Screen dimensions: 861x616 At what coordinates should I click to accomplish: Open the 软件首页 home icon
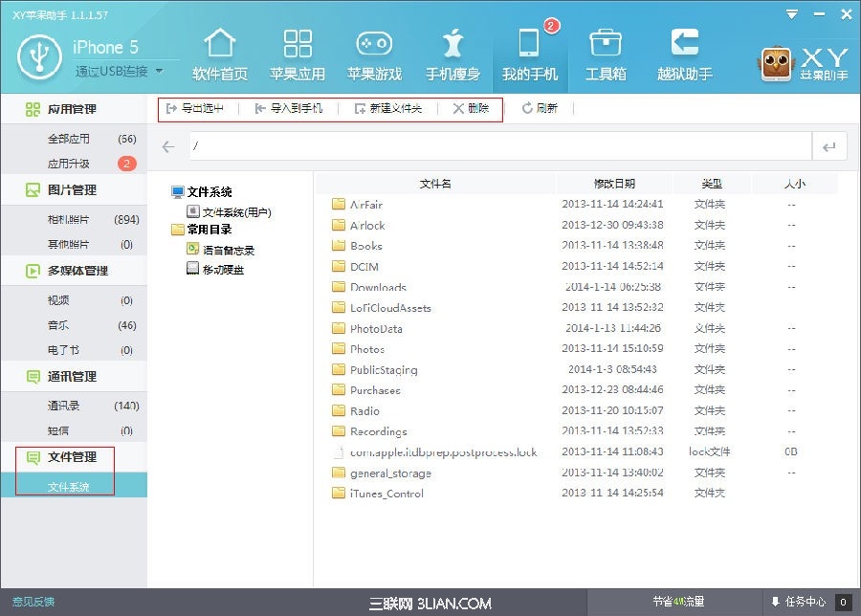[219, 53]
